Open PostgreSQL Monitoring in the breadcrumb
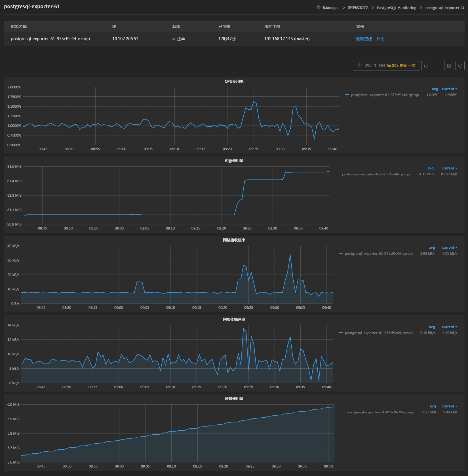Screen dimensions: 468x476 (x=396, y=8)
